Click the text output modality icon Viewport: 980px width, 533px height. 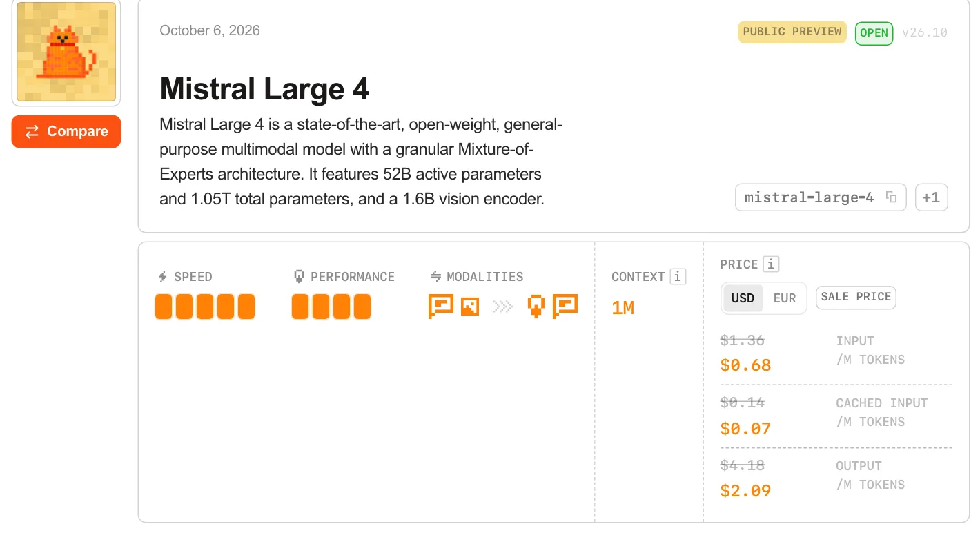(x=565, y=306)
